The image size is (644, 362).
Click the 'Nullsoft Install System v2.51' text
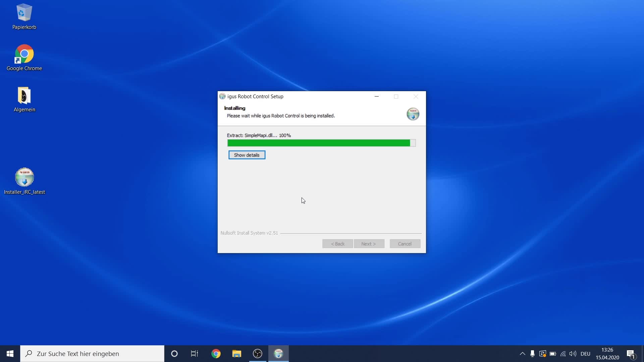click(249, 233)
